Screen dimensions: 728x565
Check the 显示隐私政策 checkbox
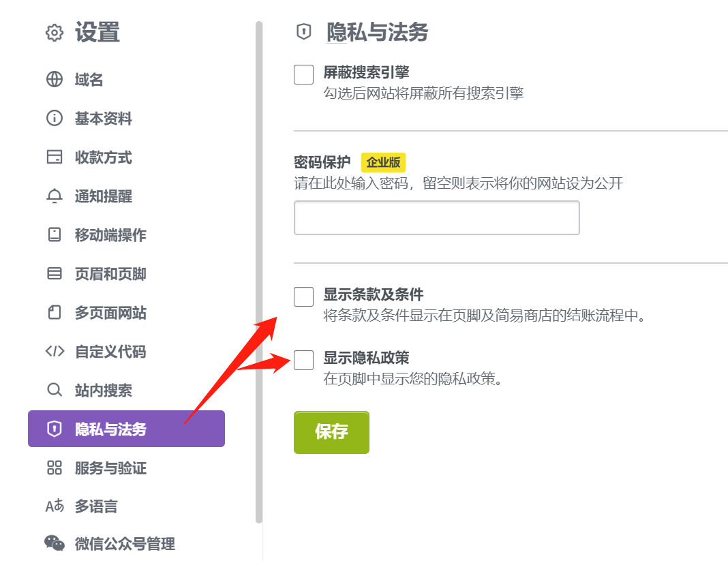(303, 361)
